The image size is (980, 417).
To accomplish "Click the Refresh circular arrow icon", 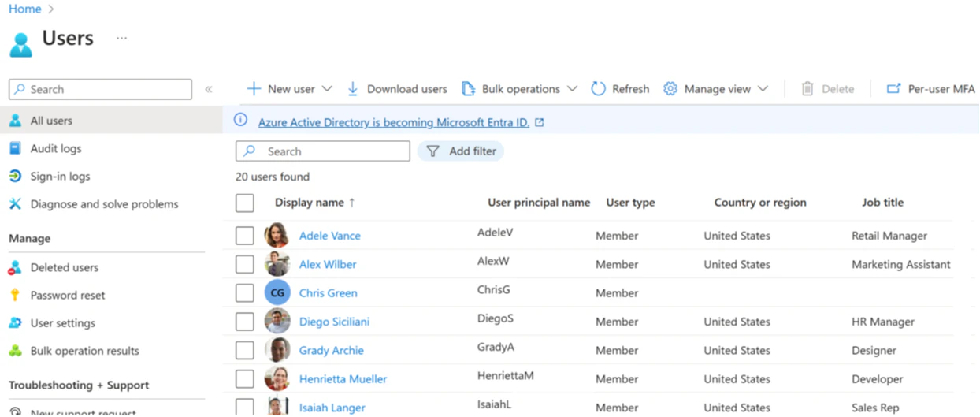I will tap(599, 89).
